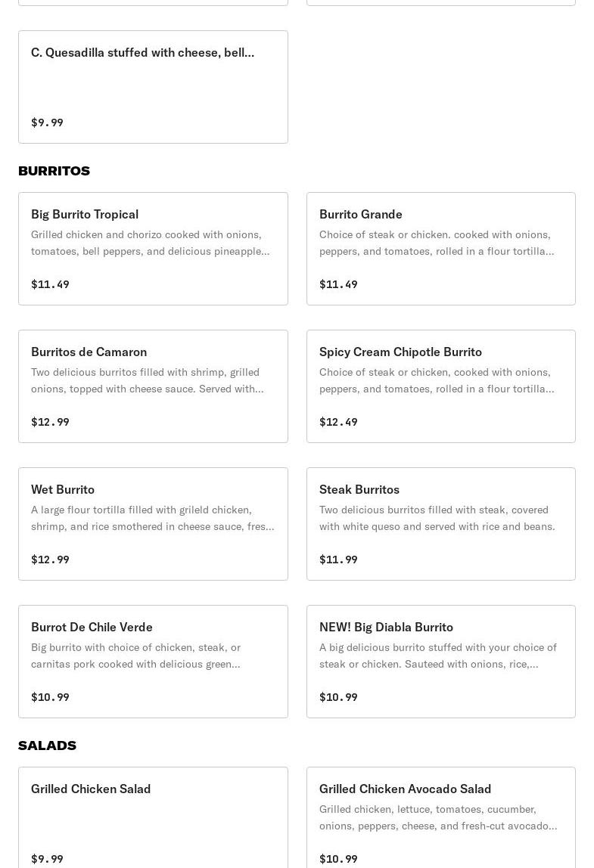Viewport: 594px width, 868px height.
Task: Click the Big Diabla Burrito description
Action: pos(437,656)
